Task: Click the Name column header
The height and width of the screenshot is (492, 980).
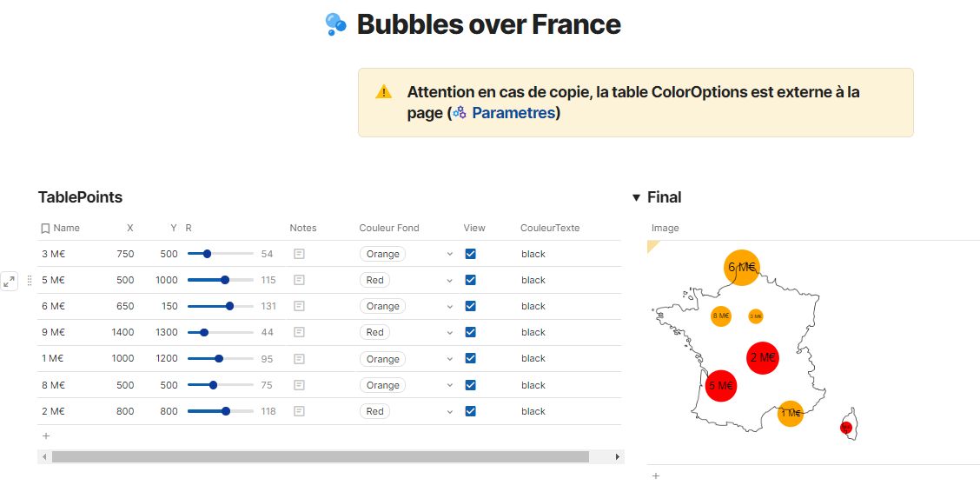Action: [x=66, y=228]
